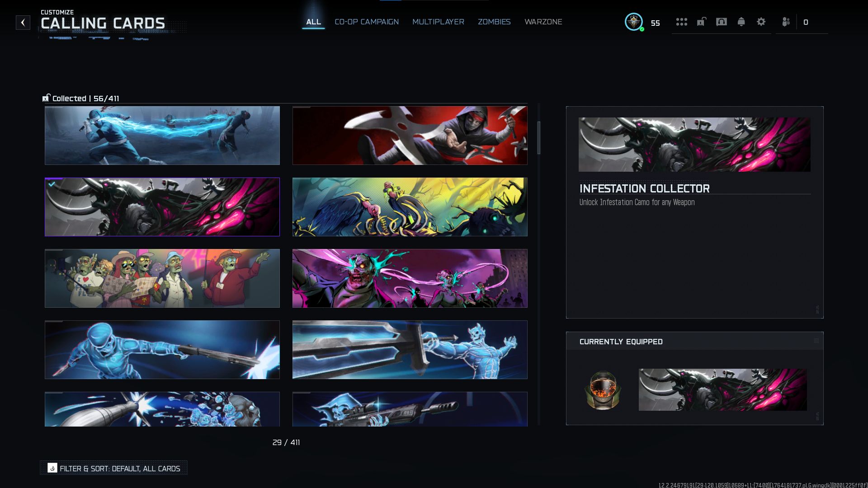Open the Warzone tab

click(x=543, y=22)
